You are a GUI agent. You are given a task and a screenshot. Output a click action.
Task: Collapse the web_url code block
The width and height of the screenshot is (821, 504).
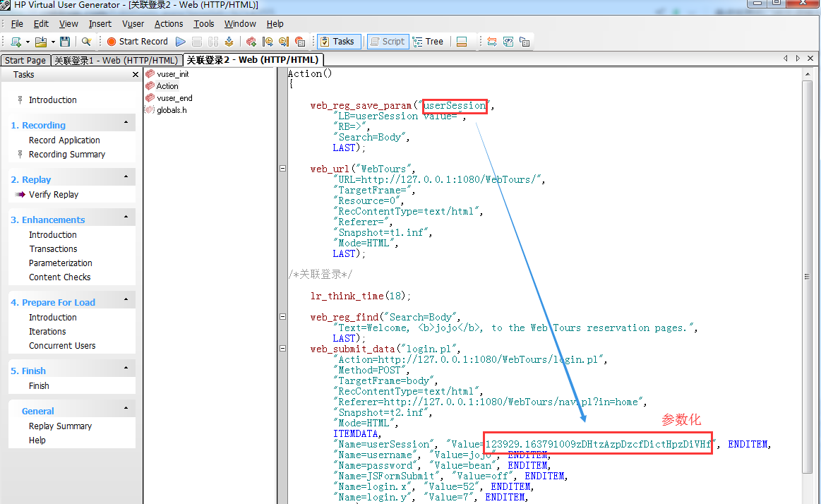pyautogui.click(x=283, y=169)
